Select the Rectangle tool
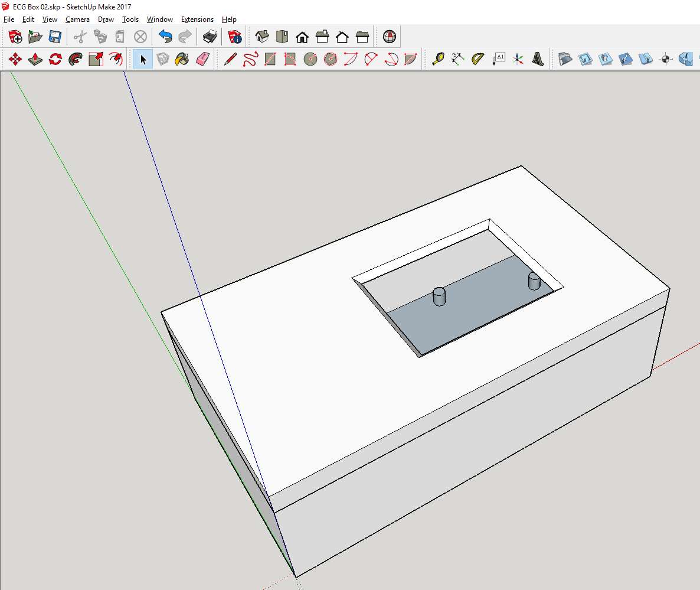 tap(270, 58)
